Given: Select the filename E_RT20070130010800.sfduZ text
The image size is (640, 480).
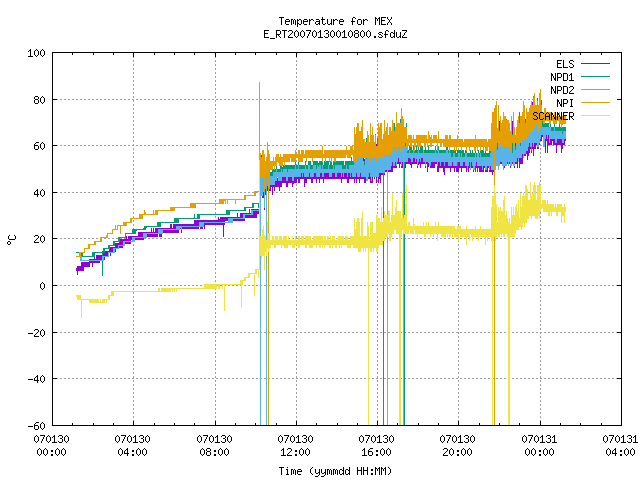Looking at the screenshot, I should 335,34.
